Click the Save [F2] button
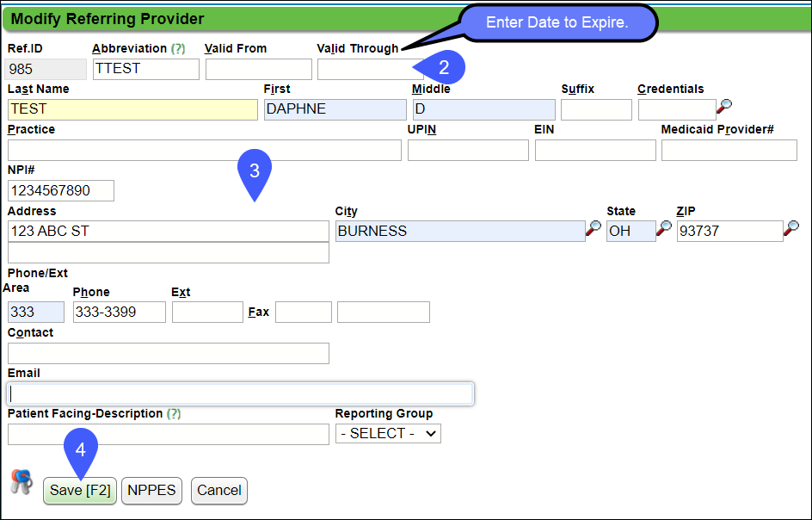The height and width of the screenshot is (520, 812). [x=79, y=490]
